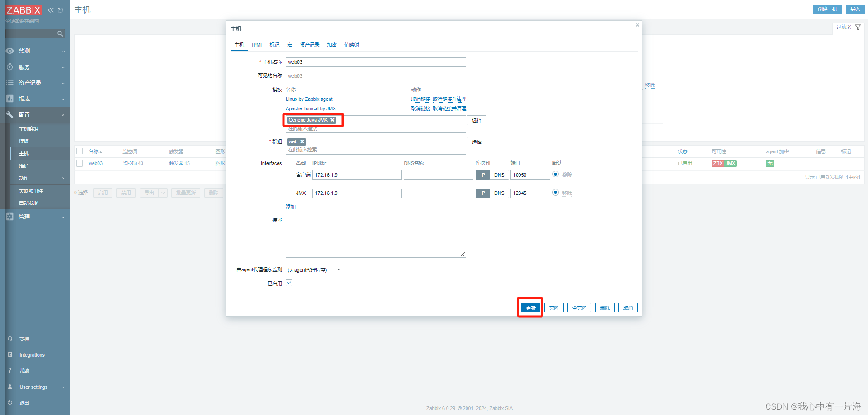Close the 主机 dialog with X
This screenshot has height=415, width=868.
pos(637,25)
